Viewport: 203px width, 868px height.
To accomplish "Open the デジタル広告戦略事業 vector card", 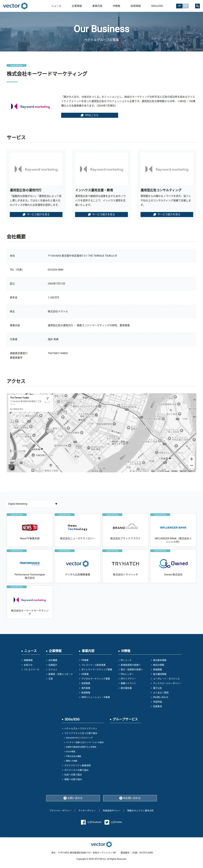I will tap(77, 566).
